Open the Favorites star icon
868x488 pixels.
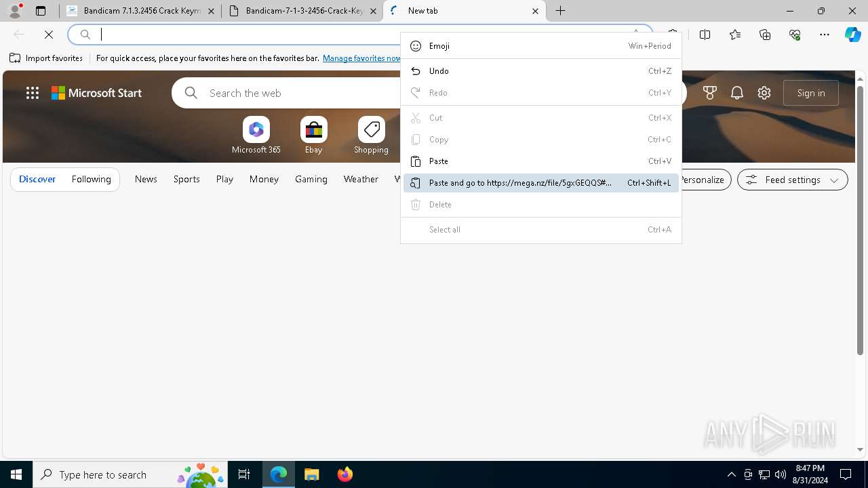735,35
